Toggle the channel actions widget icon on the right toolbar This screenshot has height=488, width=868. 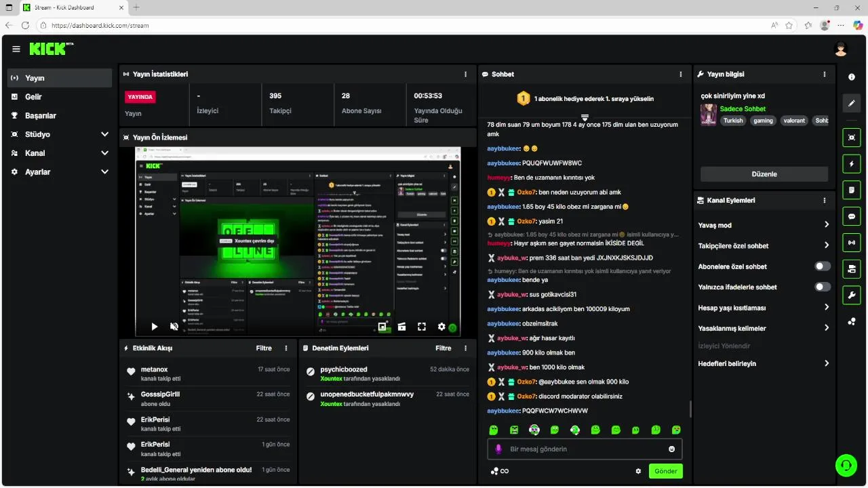tap(852, 269)
